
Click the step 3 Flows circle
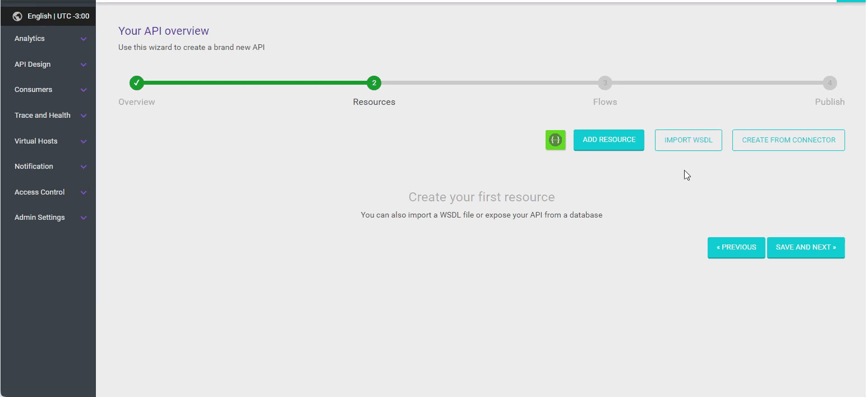605,82
